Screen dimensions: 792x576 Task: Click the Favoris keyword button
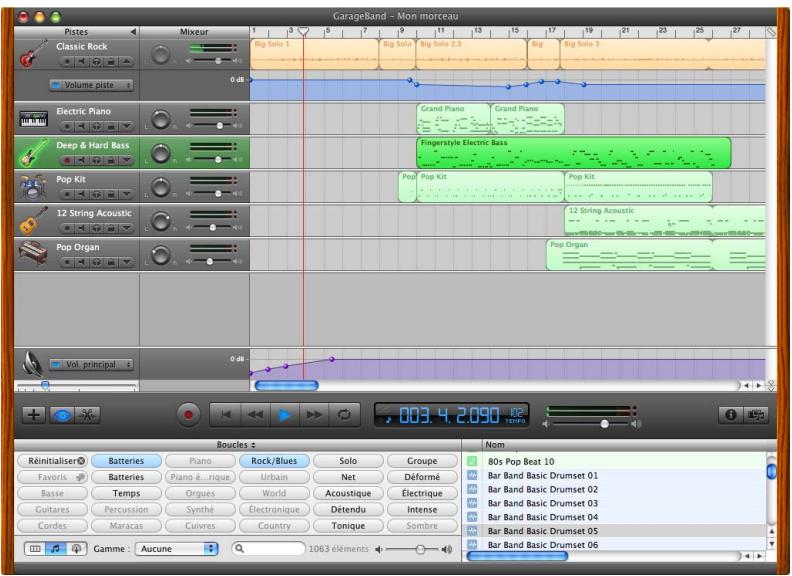[53, 477]
